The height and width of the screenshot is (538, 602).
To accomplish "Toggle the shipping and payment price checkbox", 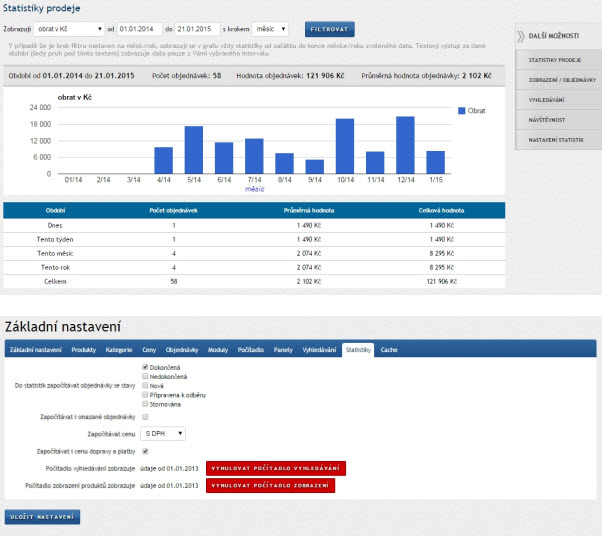I will (146, 451).
